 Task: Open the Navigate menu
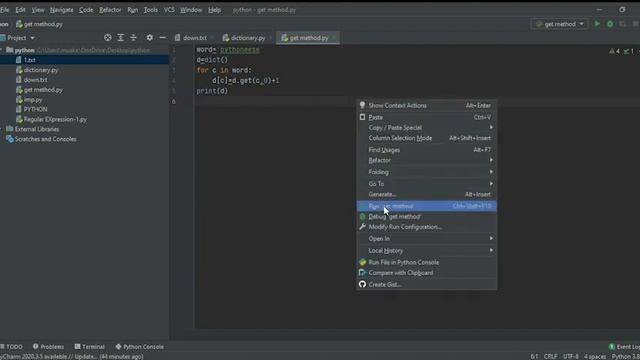tap(61, 10)
